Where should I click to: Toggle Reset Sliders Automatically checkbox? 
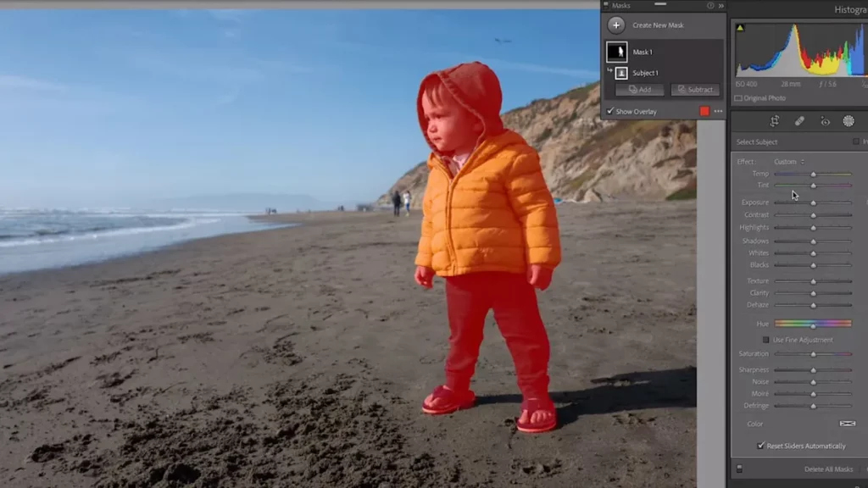(760, 446)
